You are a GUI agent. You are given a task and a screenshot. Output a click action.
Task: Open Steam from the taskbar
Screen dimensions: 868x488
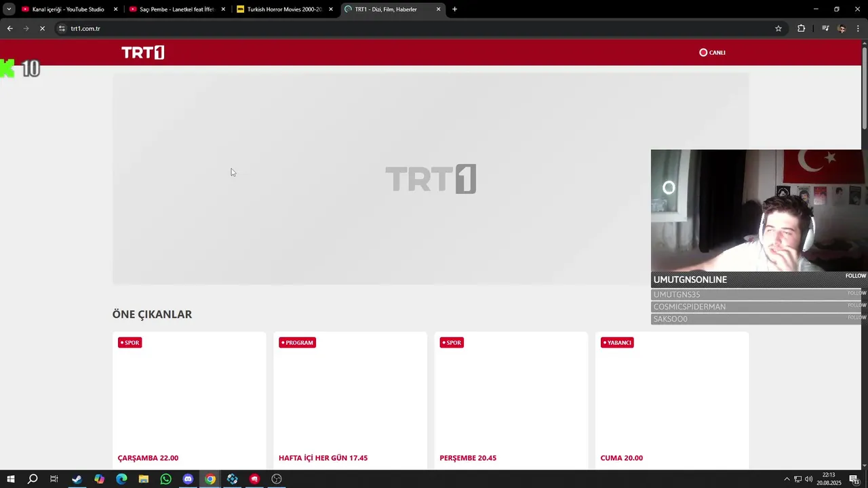(77, 479)
